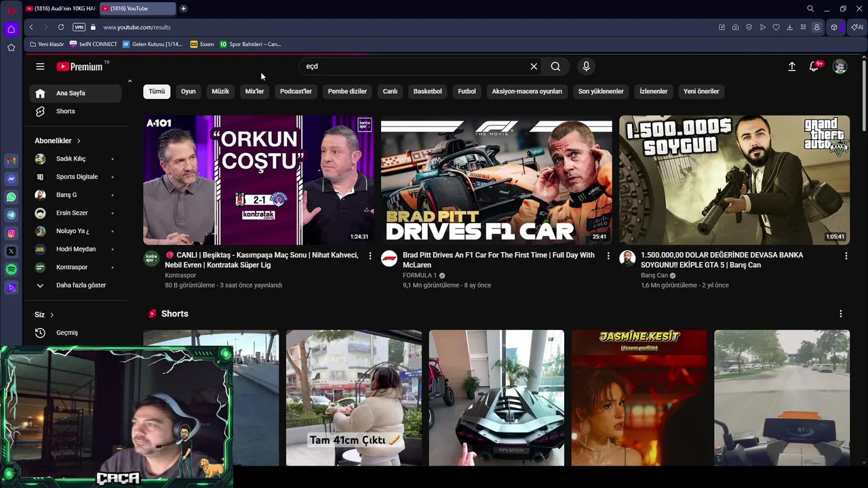Open X (Twitter) in the Opera sidebar
This screenshot has width=868, height=488.
coord(11,251)
